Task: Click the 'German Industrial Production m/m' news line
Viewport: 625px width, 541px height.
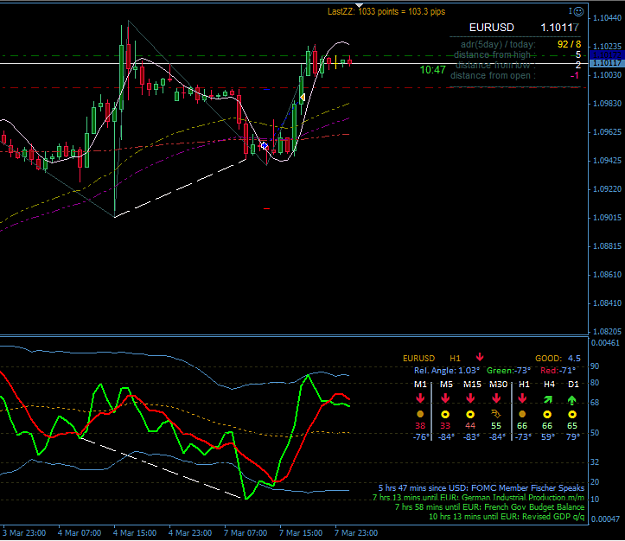Action: coord(478,498)
